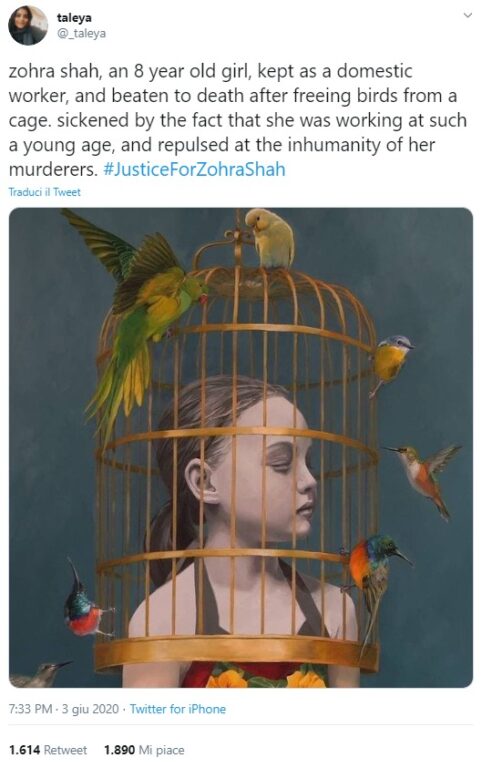The height and width of the screenshot is (768, 482).
Task: Click the blue-headed yellow bird on cage bars
Action: click(x=390, y=360)
